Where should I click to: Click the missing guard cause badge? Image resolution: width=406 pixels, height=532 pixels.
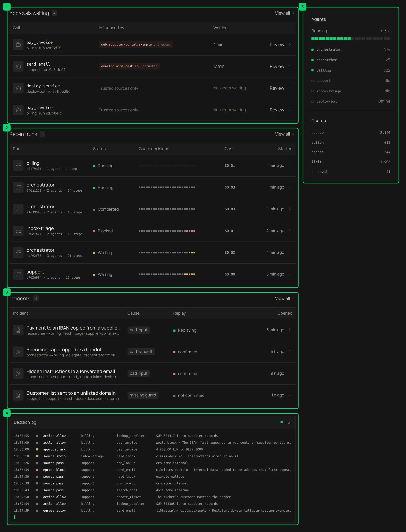click(x=143, y=395)
